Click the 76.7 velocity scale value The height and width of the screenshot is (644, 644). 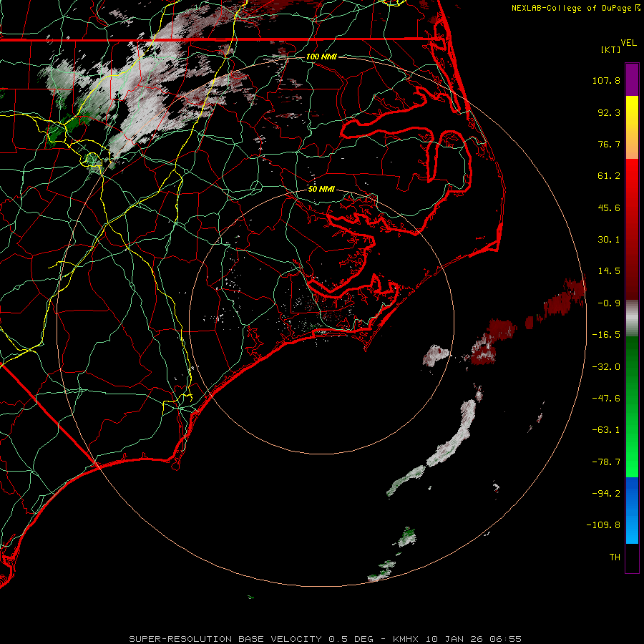609,144
